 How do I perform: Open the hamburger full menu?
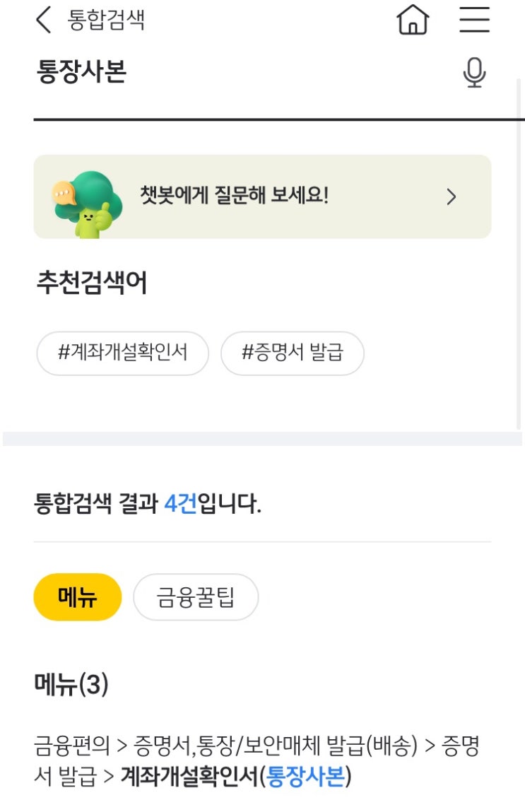pyautogui.click(x=474, y=20)
